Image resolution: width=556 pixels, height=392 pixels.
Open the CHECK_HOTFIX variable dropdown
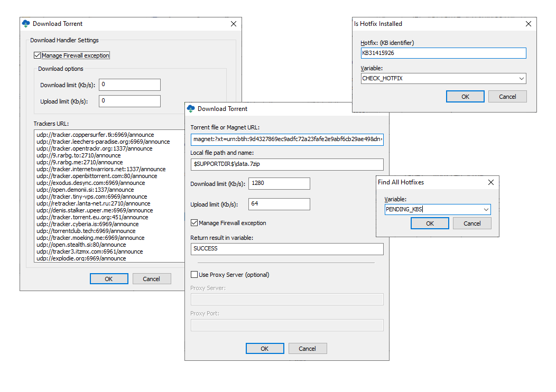tap(521, 78)
